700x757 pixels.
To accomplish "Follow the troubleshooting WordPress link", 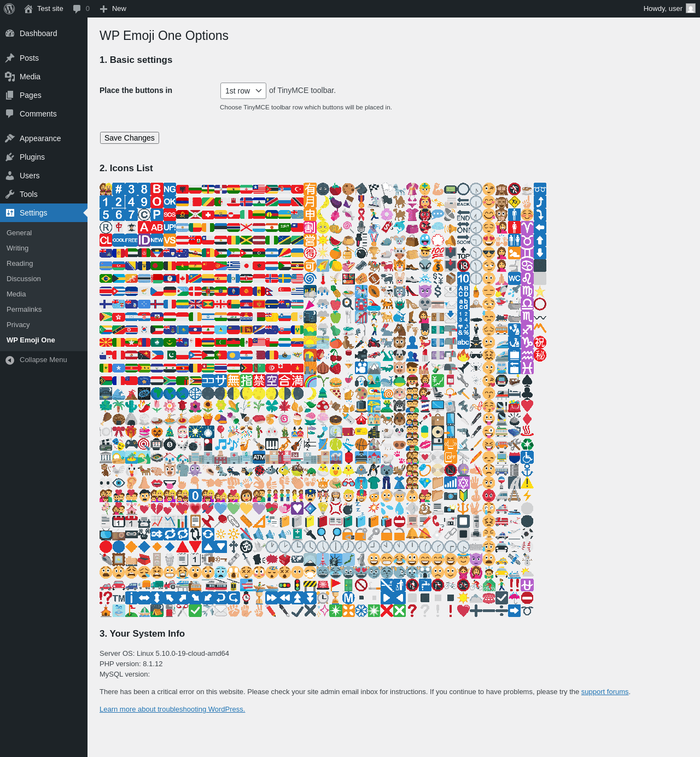I will pos(172,709).
